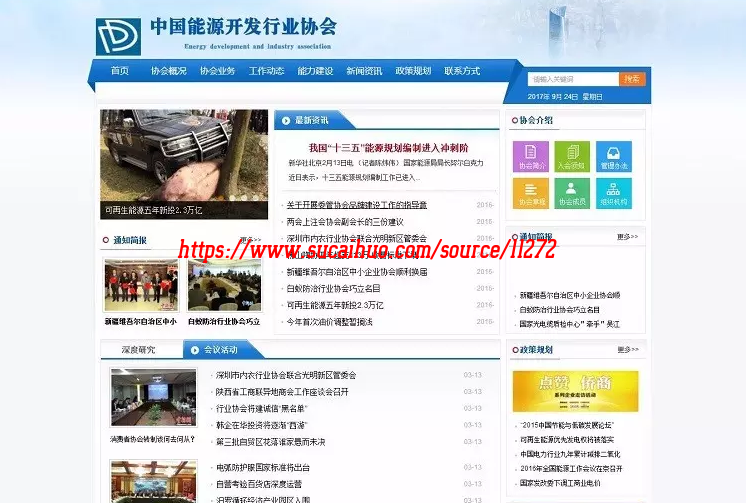Viewport: 746px width, 503px height.
Task: Open 2016年全国能源工作会议在京召开 link
Action: click(x=571, y=469)
